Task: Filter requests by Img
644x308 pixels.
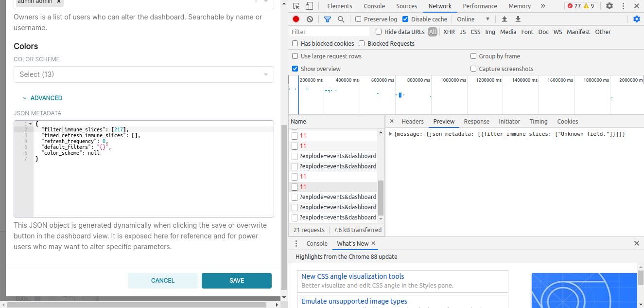Action: point(490,32)
